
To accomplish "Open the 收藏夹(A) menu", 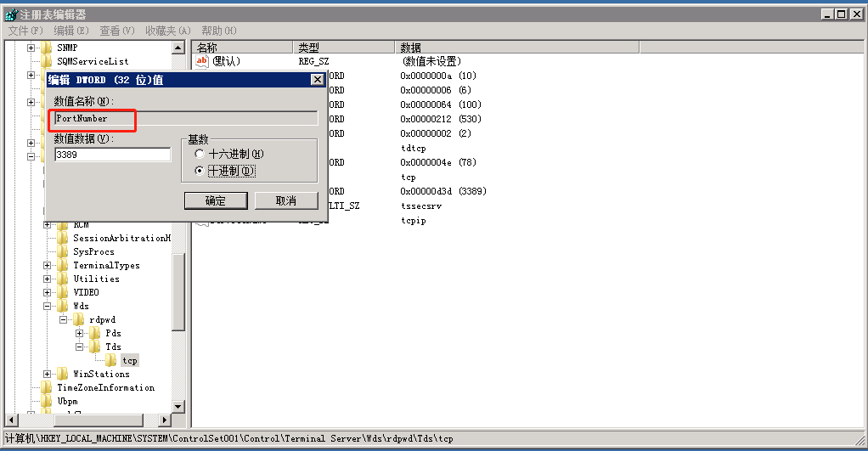I will click(167, 31).
